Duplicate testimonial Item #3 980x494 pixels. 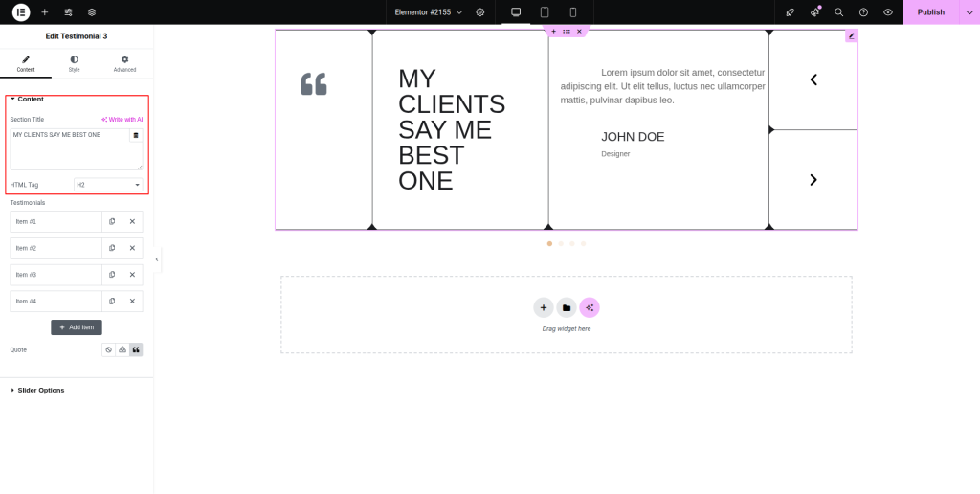pos(112,275)
